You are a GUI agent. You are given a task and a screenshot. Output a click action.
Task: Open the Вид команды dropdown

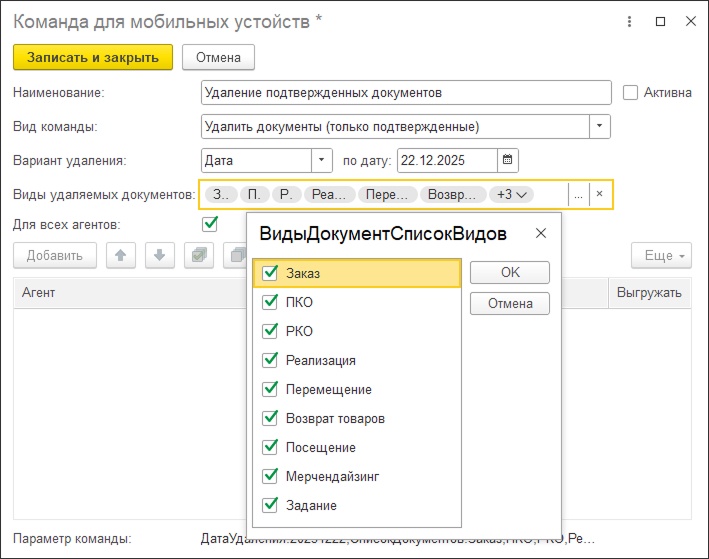599,127
